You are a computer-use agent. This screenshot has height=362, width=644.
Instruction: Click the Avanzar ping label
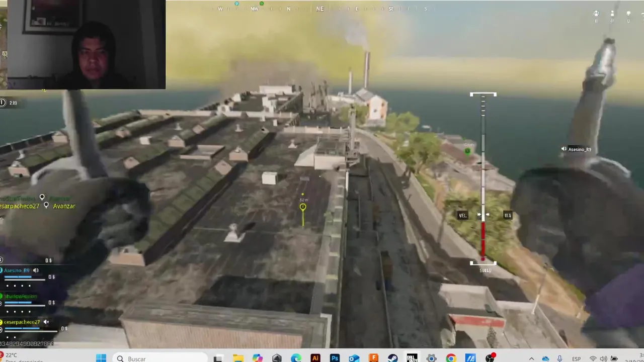click(64, 206)
